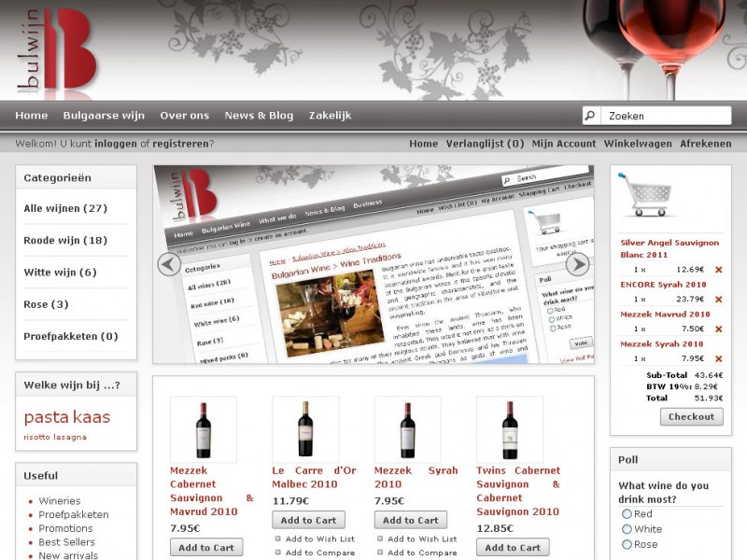The width and height of the screenshot is (747, 560).
Task: Open Twins Cabernet Sauvignon bottle image
Action: pos(510,429)
